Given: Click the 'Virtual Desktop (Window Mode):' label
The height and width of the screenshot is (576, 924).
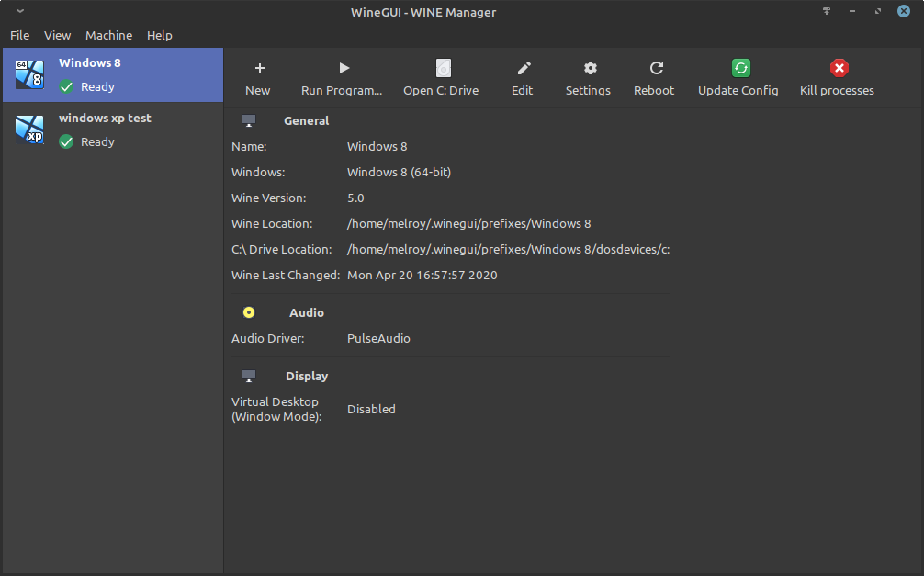Looking at the screenshot, I should pyautogui.click(x=277, y=409).
